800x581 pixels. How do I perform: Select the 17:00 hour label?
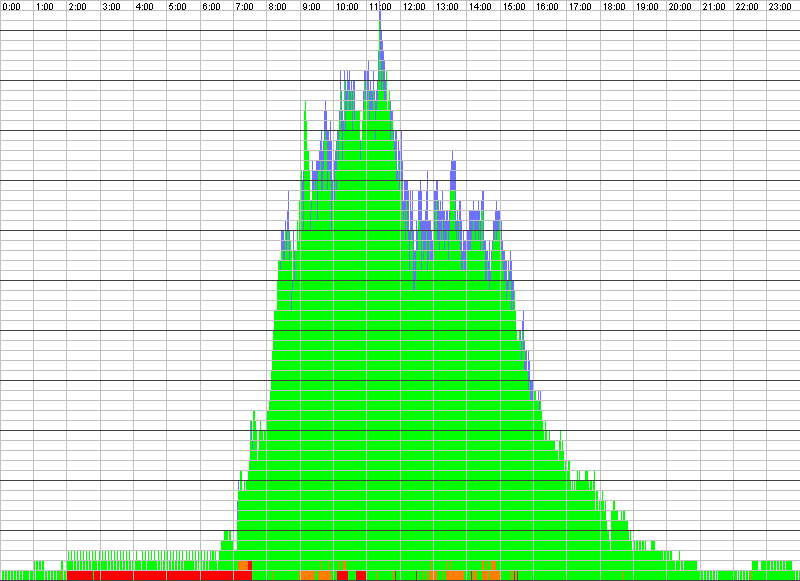pyautogui.click(x=580, y=7)
